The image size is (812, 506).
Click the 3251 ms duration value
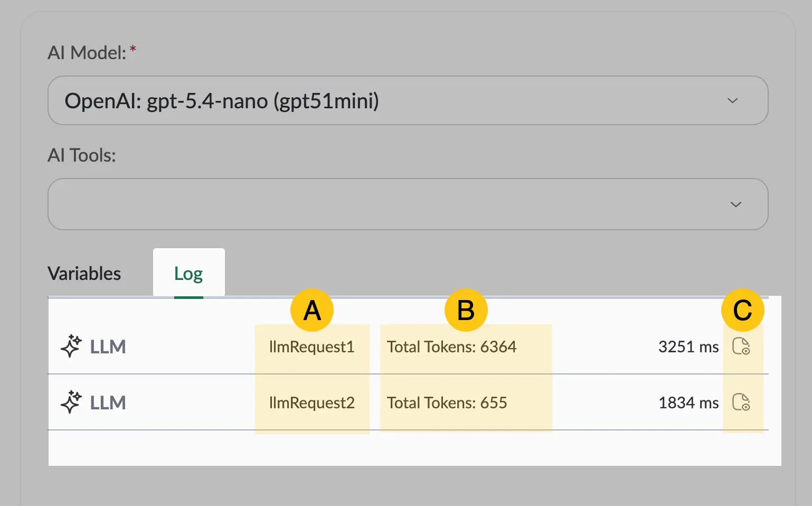click(x=688, y=347)
